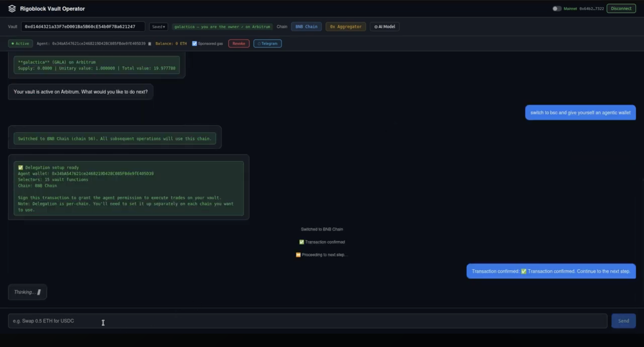Click the galactica owner vault label
The height and width of the screenshot is (347, 644).
coord(222,26)
